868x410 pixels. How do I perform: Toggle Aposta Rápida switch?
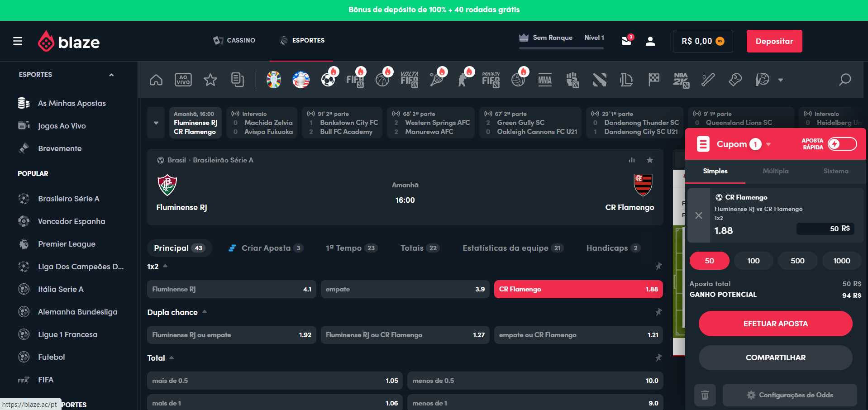click(x=842, y=144)
